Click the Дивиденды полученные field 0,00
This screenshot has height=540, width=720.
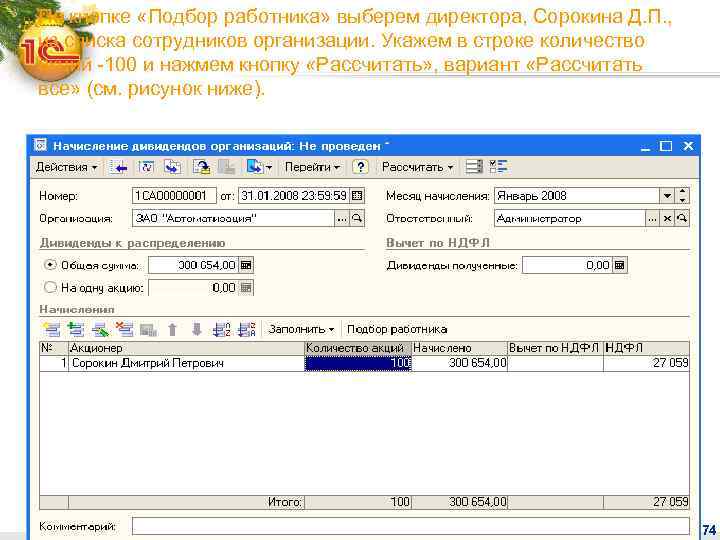[x=567, y=265]
